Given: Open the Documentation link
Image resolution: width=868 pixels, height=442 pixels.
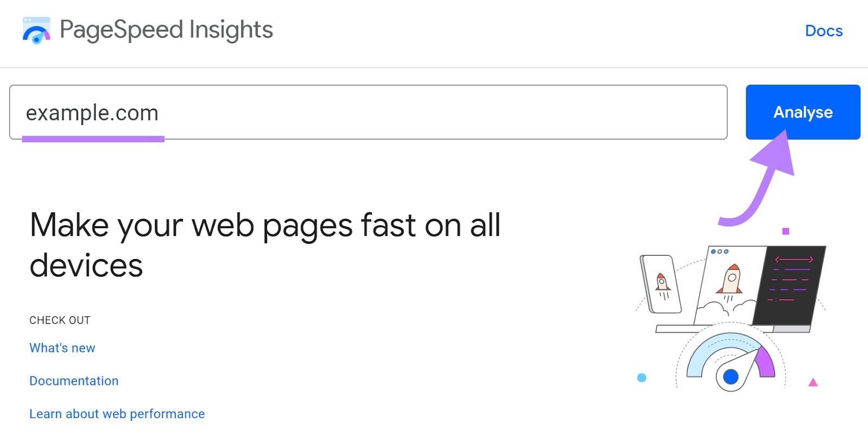Looking at the screenshot, I should coord(74,381).
